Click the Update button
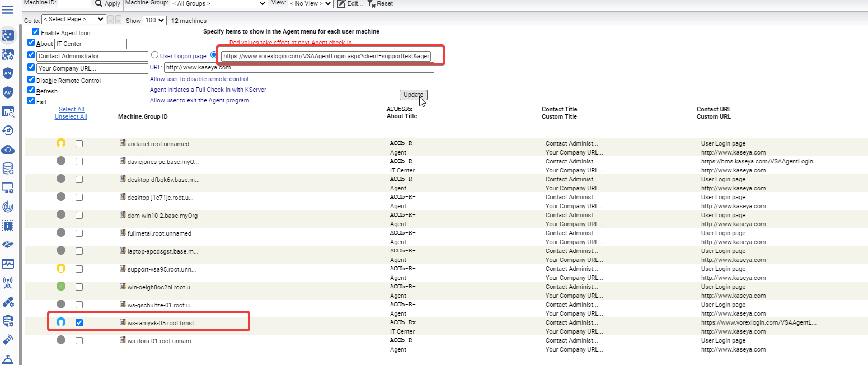 (x=414, y=95)
